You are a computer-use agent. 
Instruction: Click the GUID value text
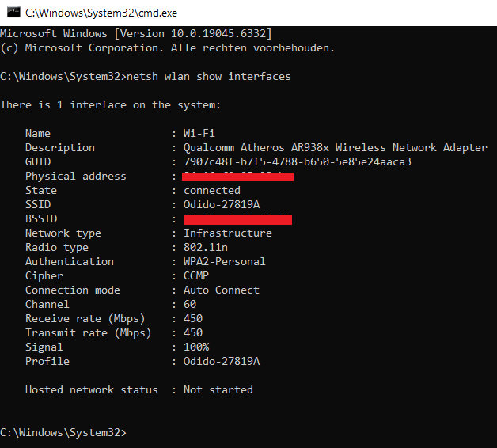[x=298, y=162]
